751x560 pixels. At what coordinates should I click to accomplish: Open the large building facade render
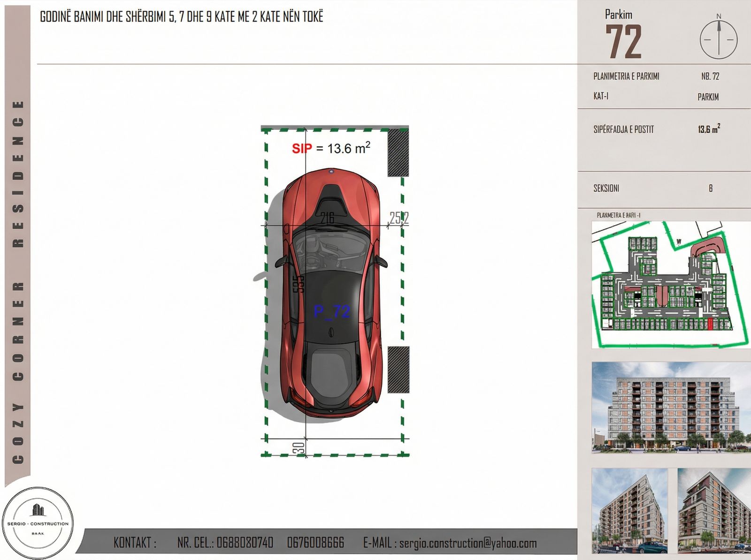click(x=670, y=407)
